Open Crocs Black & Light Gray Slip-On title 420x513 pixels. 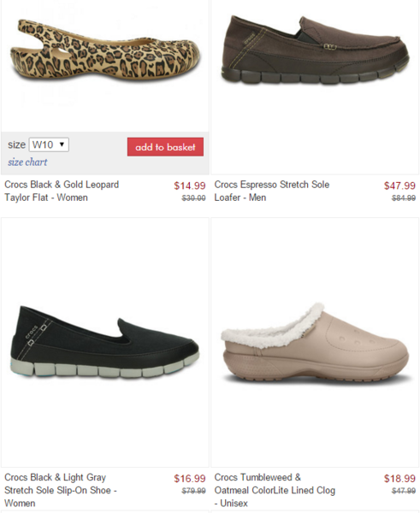(61, 490)
